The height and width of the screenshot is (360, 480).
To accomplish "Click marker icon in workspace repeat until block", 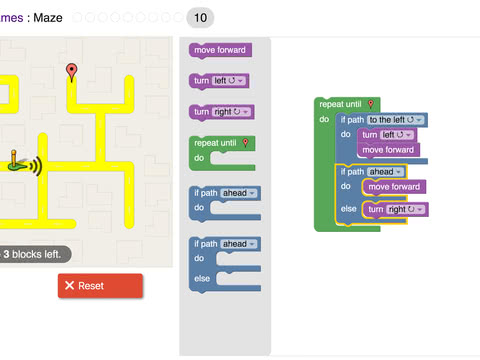I will [371, 104].
